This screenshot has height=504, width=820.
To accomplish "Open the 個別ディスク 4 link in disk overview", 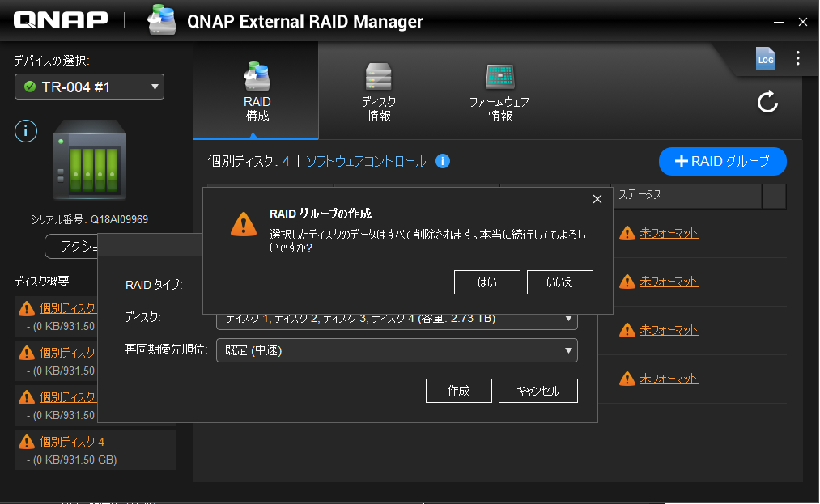I will click(x=72, y=442).
